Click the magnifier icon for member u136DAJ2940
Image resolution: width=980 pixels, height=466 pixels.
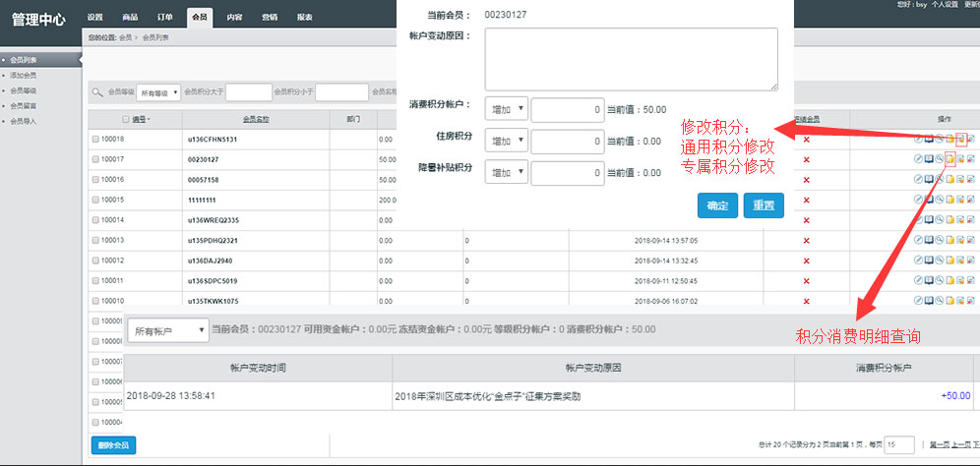click(940, 261)
